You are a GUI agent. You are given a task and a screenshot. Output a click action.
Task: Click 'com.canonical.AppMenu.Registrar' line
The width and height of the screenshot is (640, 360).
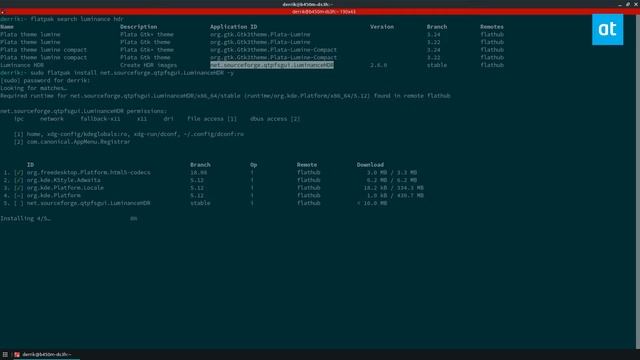click(78, 142)
